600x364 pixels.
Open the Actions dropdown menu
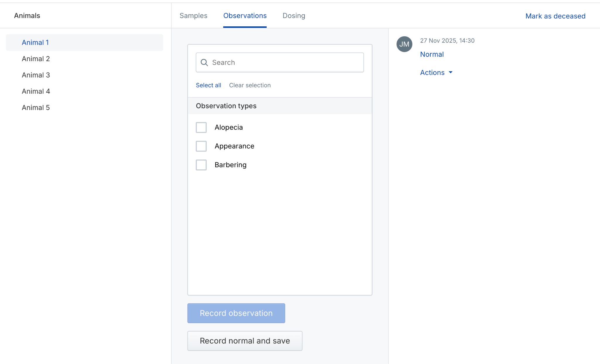[x=432, y=72]
